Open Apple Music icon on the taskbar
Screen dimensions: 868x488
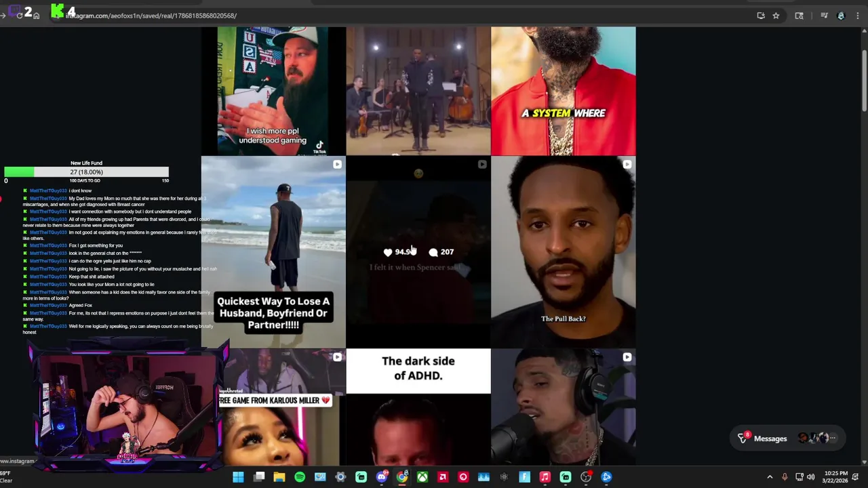pyautogui.click(x=545, y=477)
